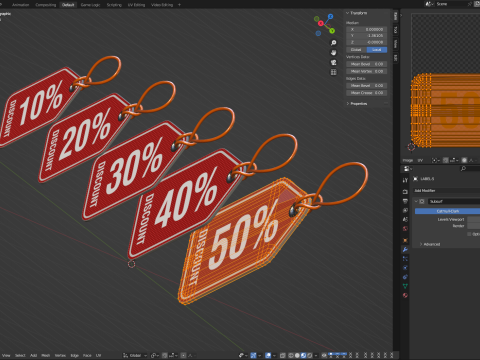
Task: Click the Catmull-Clark subdivision button
Action: [x=447, y=211]
